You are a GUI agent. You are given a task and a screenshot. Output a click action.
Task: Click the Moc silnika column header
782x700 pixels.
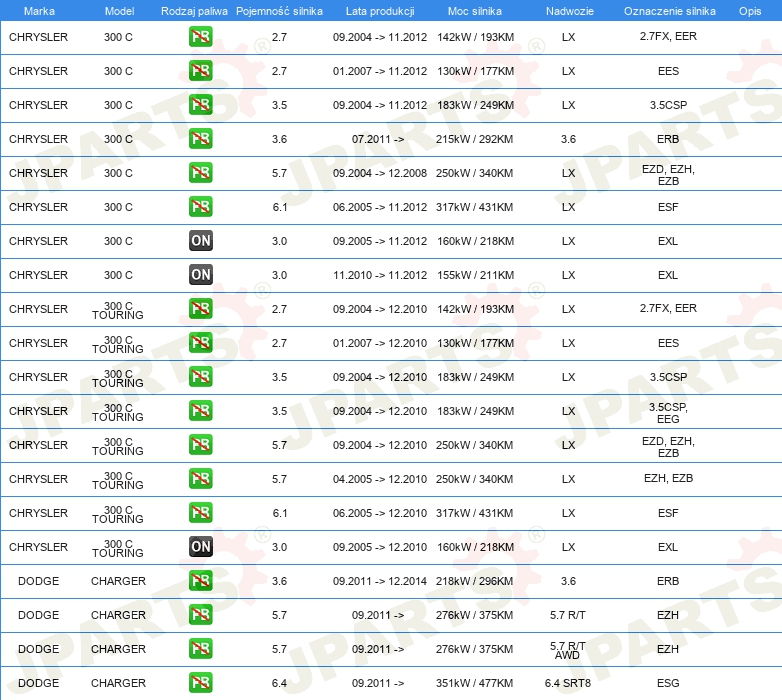click(x=475, y=11)
